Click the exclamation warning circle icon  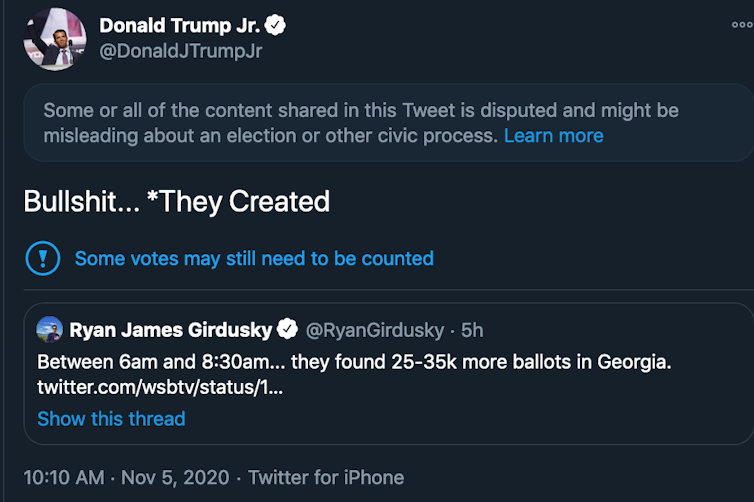[43, 258]
